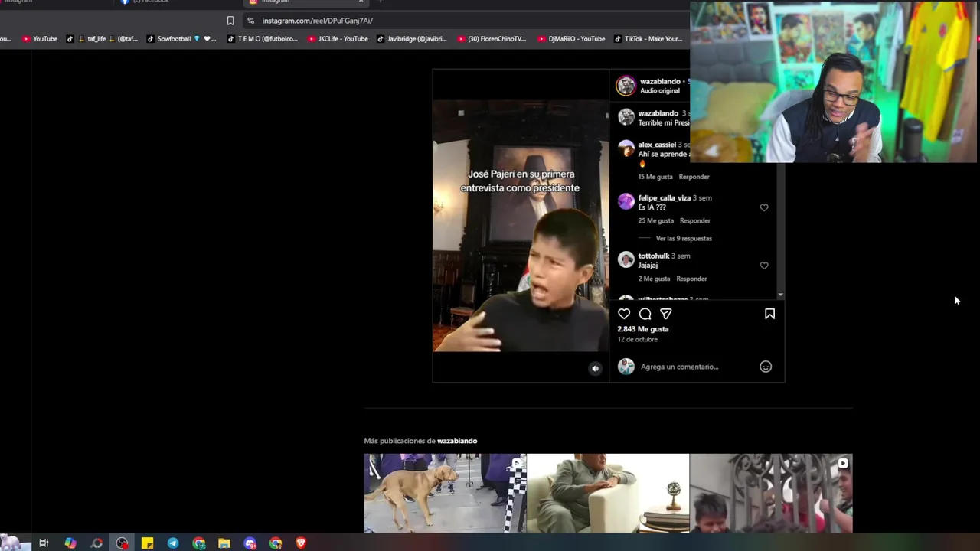Save the reel with bookmark icon
The image size is (980, 551).
769,314
